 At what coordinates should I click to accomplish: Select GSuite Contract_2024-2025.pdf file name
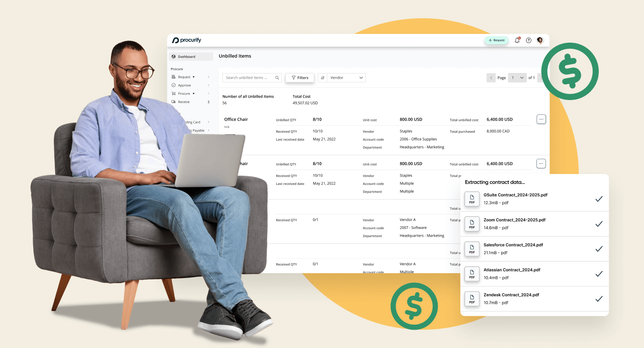point(515,195)
